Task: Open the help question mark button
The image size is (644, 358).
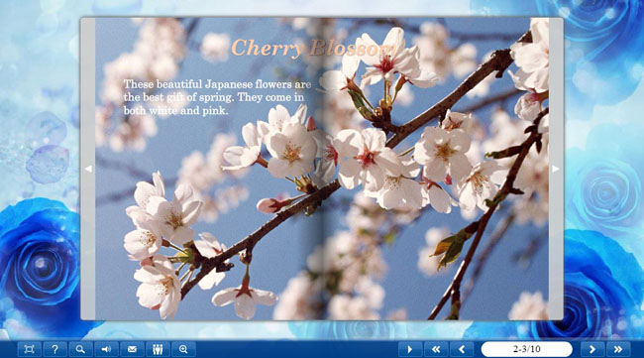Action: pyautogui.click(x=54, y=349)
